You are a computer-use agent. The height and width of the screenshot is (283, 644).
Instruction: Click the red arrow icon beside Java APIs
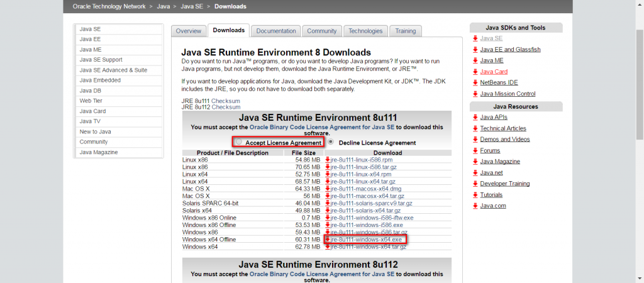475,117
